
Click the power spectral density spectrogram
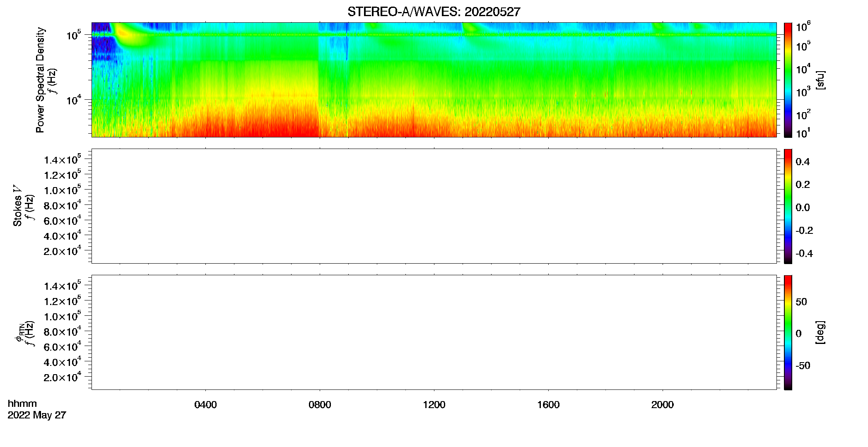tap(434, 80)
